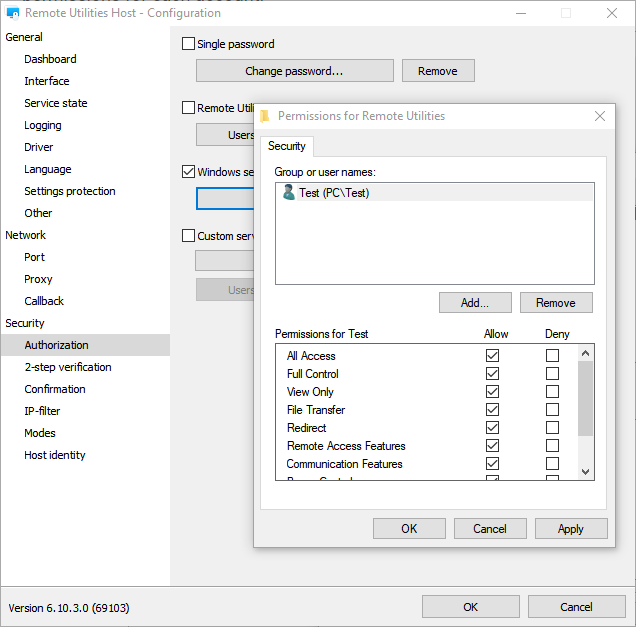Remove the selected Test user
636x627 pixels.
pyautogui.click(x=556, y=303)
